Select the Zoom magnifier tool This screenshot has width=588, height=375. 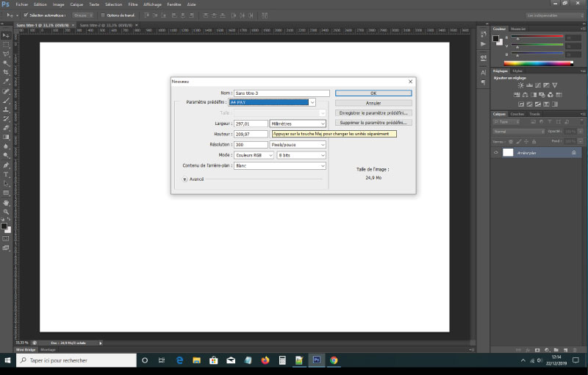click(6, 212)
